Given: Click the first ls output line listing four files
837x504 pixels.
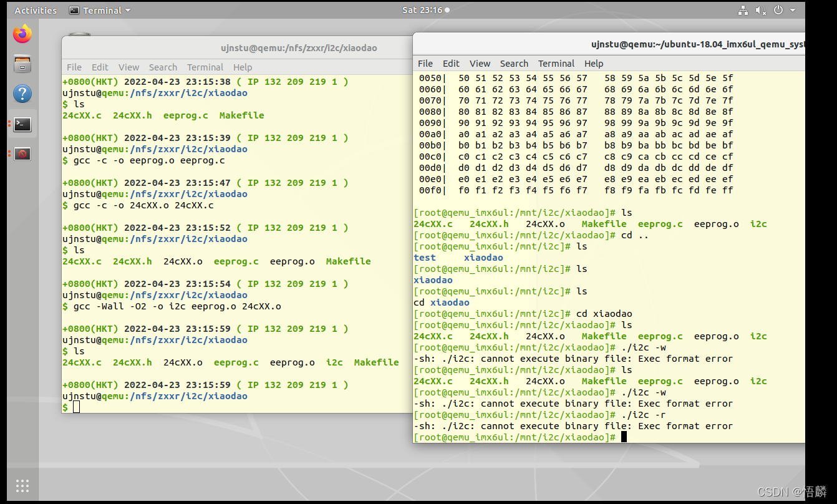Looking at the screenshot, I should tap(163, 115).
